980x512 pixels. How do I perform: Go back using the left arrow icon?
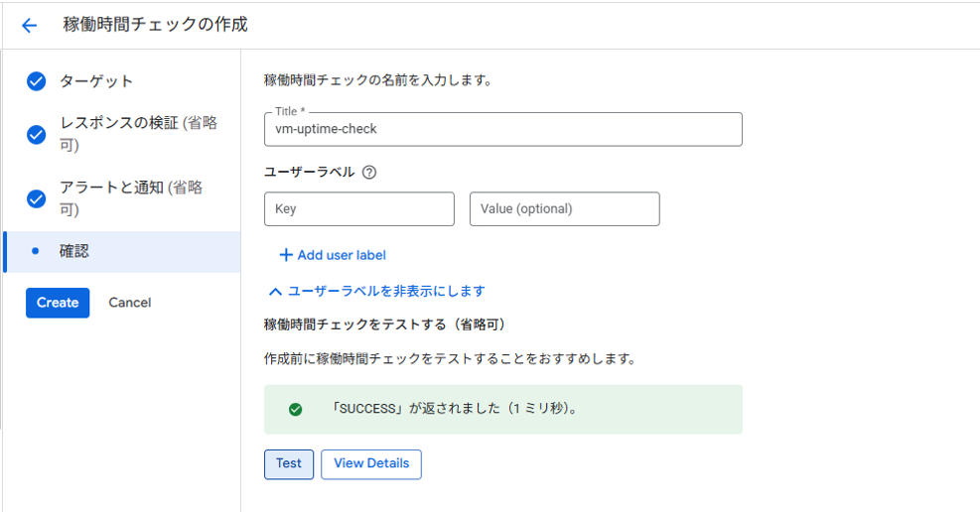click(30, 25)
